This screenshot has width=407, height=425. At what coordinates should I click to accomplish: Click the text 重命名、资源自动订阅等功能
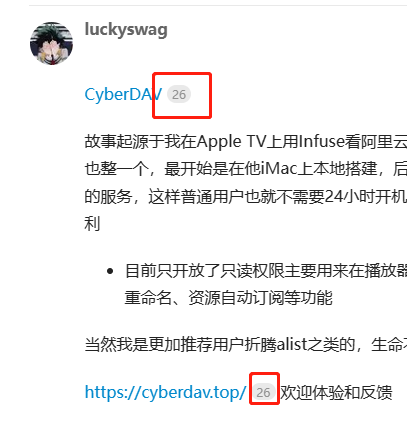tap(229, 298)
